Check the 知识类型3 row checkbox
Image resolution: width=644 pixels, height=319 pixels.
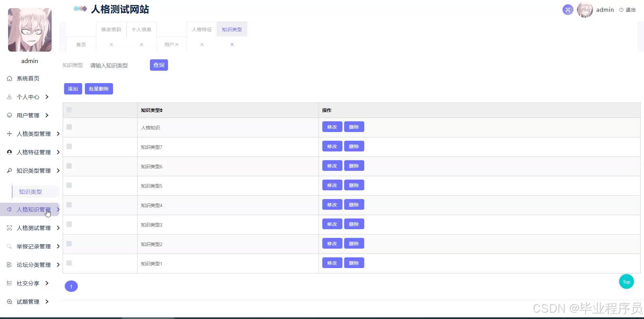[x=69, y=224]
